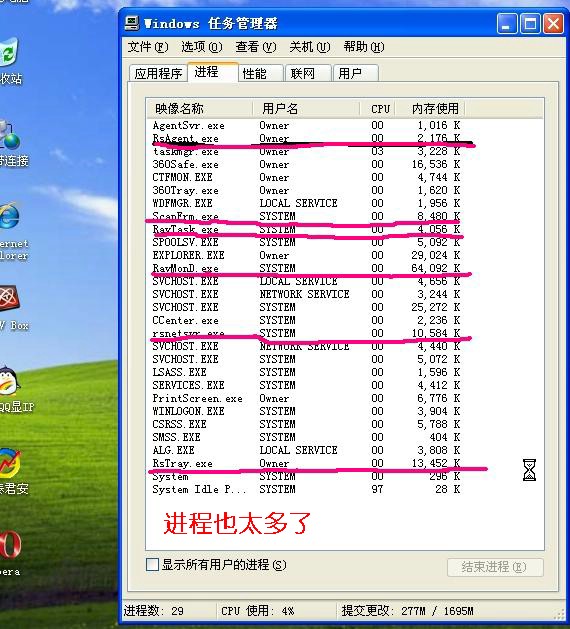570x629 pixels.
Task: Select the LSASS.EXE process row
Action: [x=306, y=372]
